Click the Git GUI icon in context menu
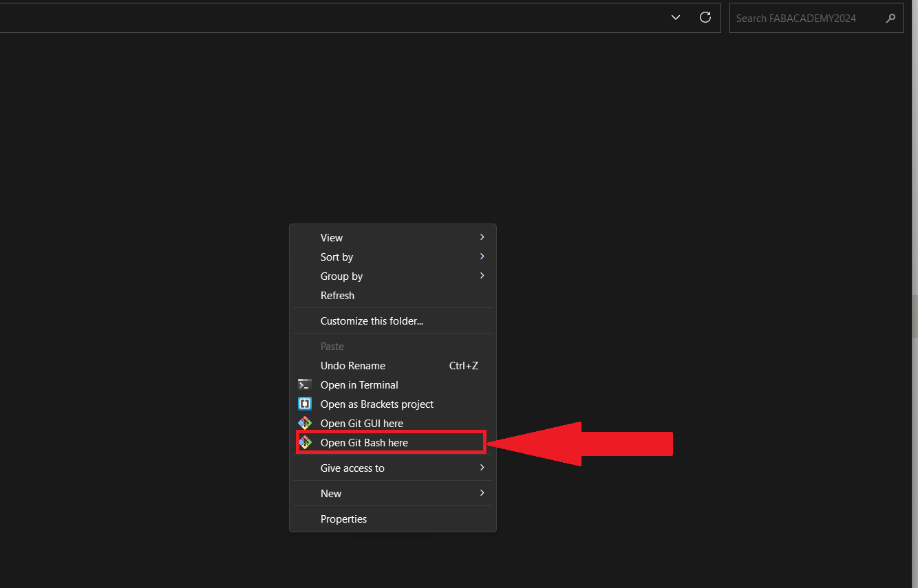 (305, 424)
